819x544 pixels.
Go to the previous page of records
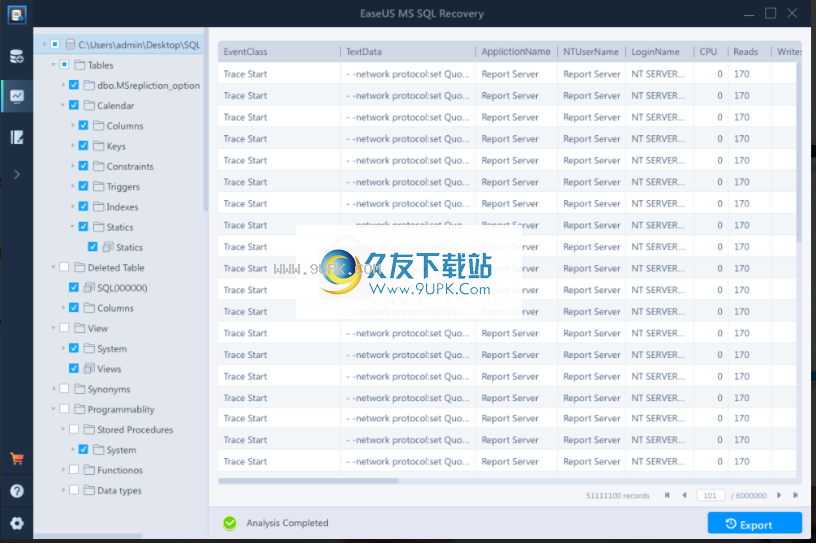click(x=684, y=495)
